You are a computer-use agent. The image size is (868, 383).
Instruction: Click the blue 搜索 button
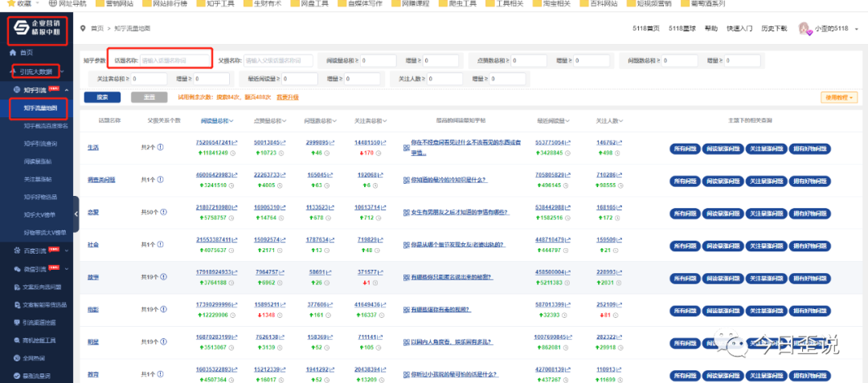point(102,97)
